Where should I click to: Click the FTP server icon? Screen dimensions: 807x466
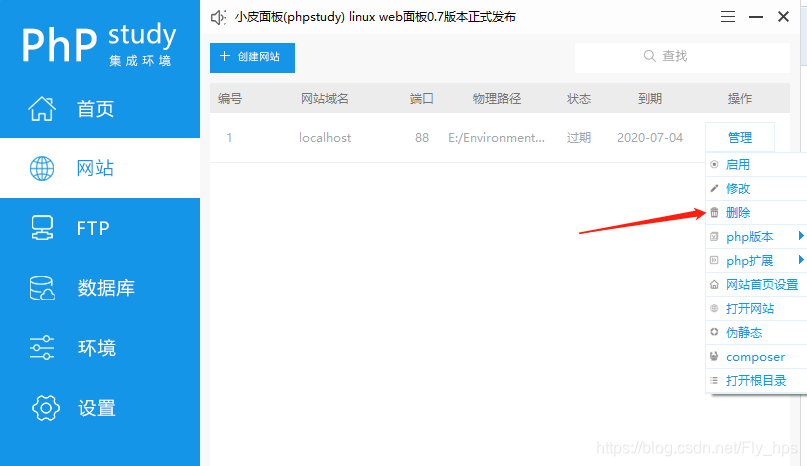click(42, 228)
